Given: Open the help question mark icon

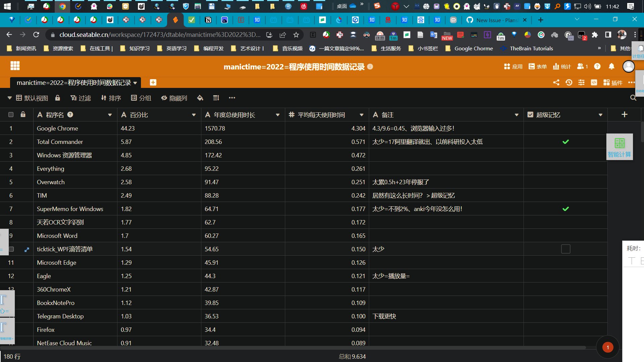Looking at the screenshot, I should pyautogui.click(x=597, y=66).
